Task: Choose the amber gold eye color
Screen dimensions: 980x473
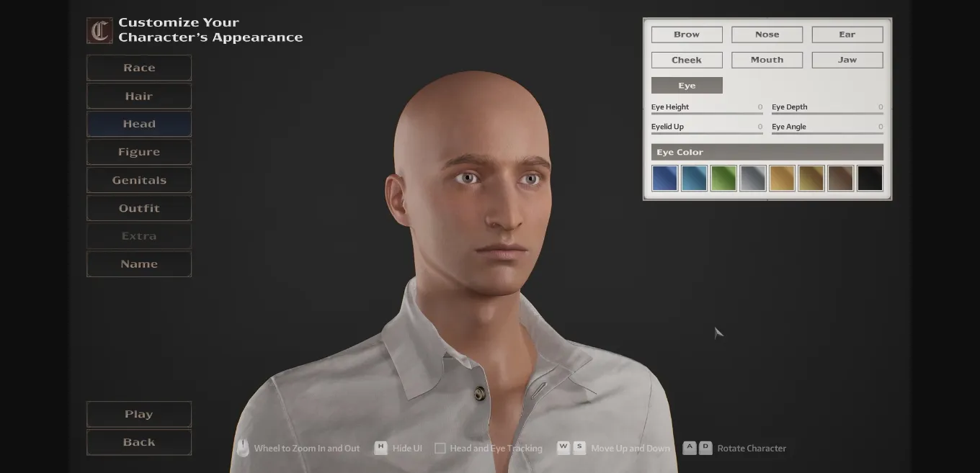Action: 782,178
